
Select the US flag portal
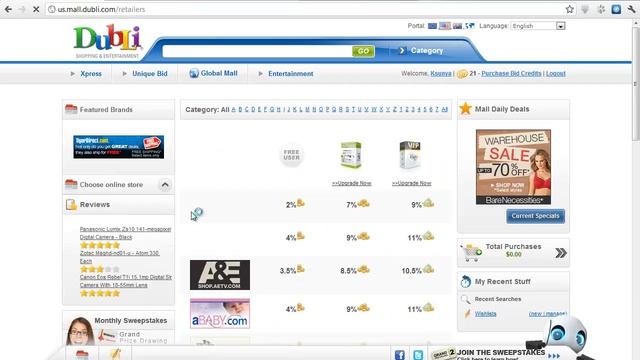click(445, 26)
